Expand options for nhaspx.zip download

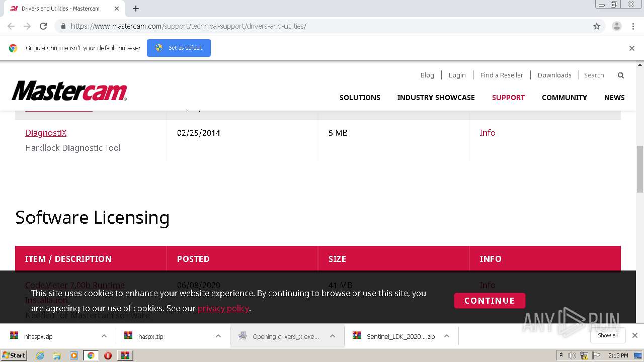104,336
